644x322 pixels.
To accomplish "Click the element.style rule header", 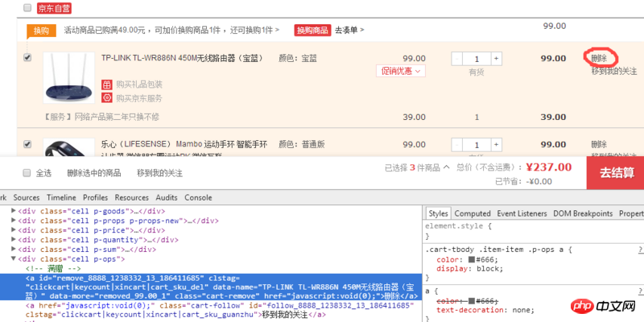I will 458,226.
